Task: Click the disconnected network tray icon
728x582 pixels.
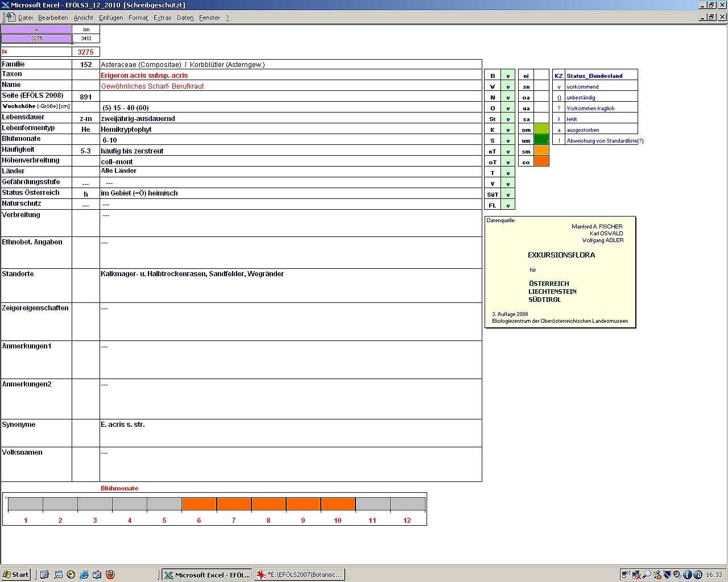Action: pyautogui.click(x=636, y=575)
